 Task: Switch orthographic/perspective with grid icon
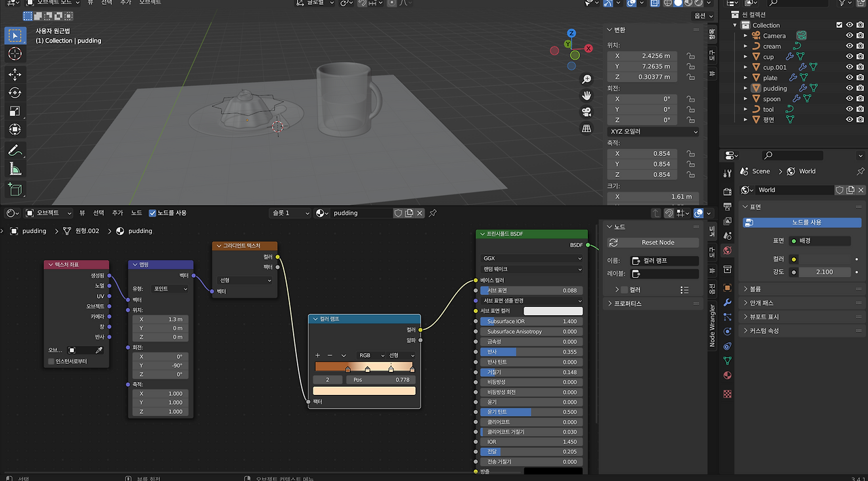coord(587,128)
